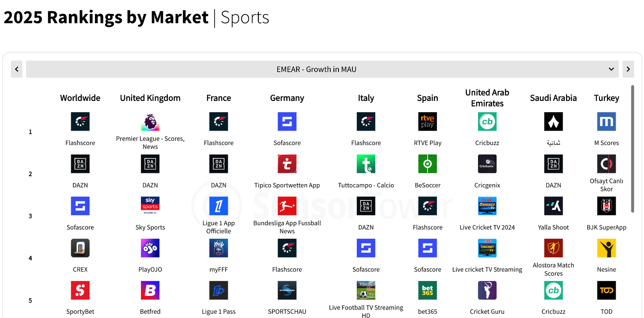Image resolution: width=644 pixels, height=318 pixels.
Task: Go to next ranking with right arrow
Action: 628,69
